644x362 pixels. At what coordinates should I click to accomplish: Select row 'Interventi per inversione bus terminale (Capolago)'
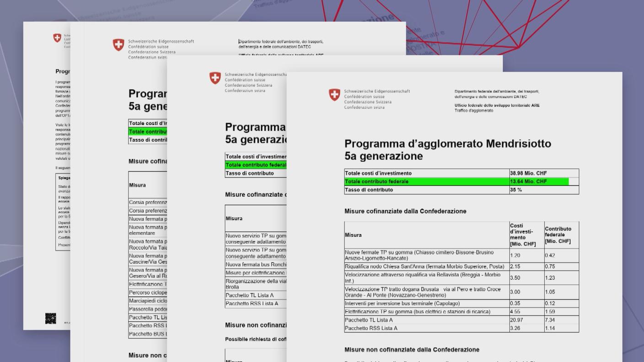pyautogui.click(x=462, y=303)
